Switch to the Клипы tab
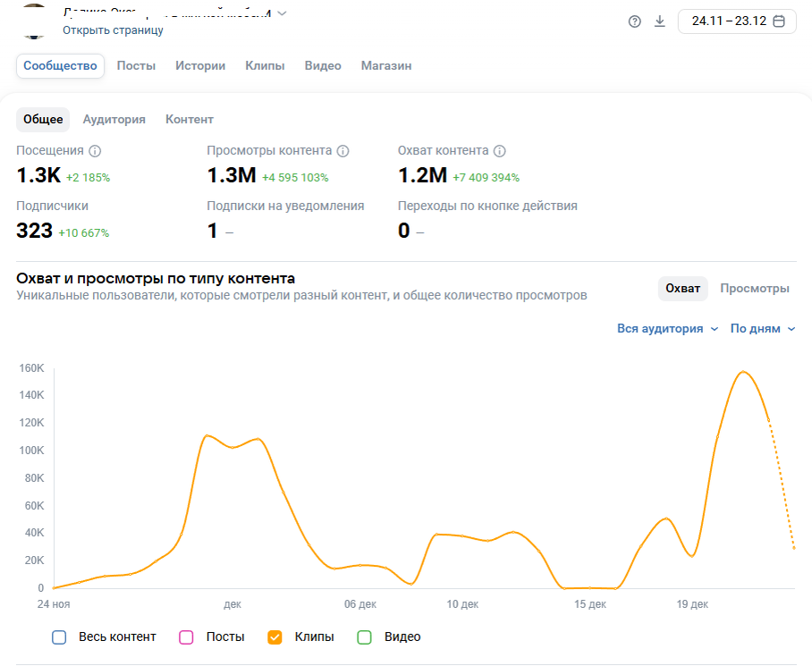This screenshot has height=666, width=812. click(265, 66)
